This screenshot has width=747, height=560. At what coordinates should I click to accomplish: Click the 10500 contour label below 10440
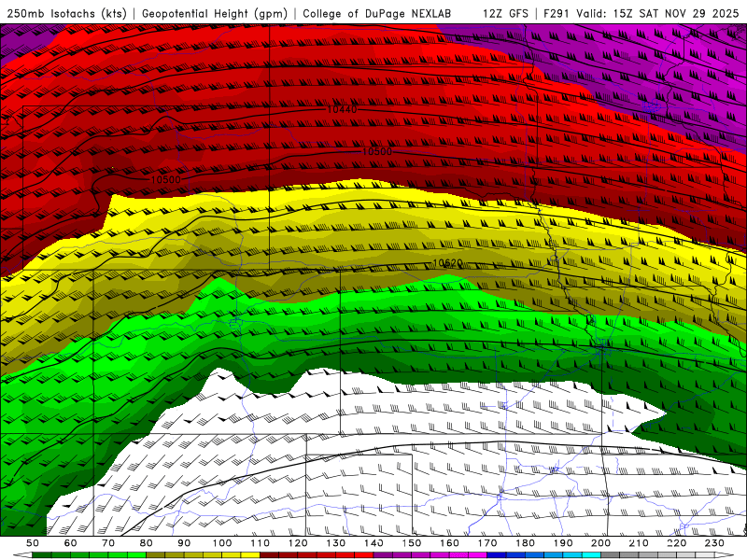tap(377, 151)
